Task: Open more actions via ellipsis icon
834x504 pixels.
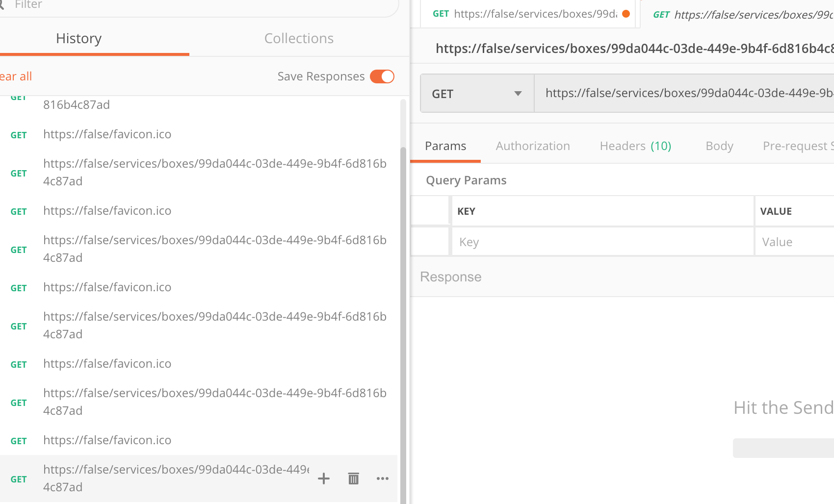Action: coord(383,479)
